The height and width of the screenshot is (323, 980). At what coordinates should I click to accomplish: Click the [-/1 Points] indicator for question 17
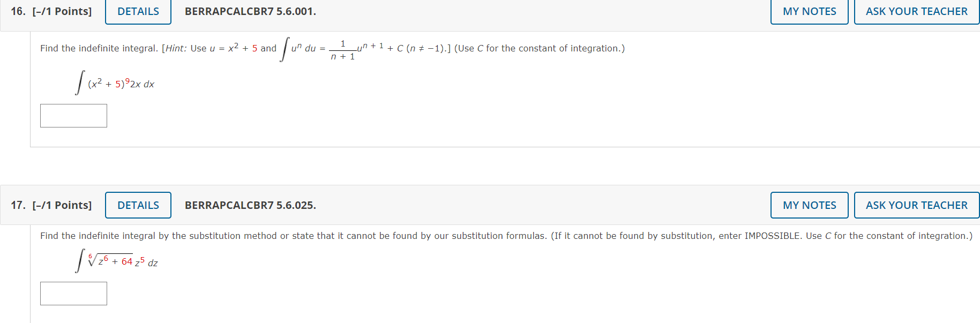coord(63,205)
